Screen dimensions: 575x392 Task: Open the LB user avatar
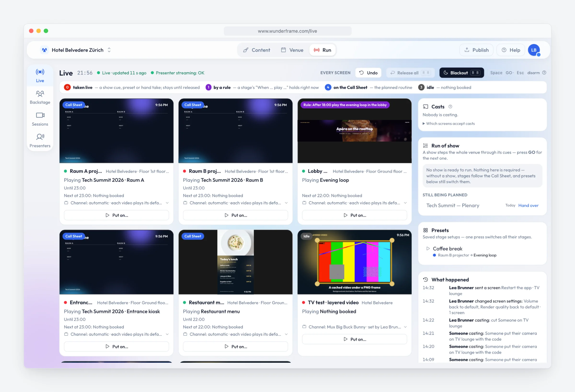tap(534, 50)
